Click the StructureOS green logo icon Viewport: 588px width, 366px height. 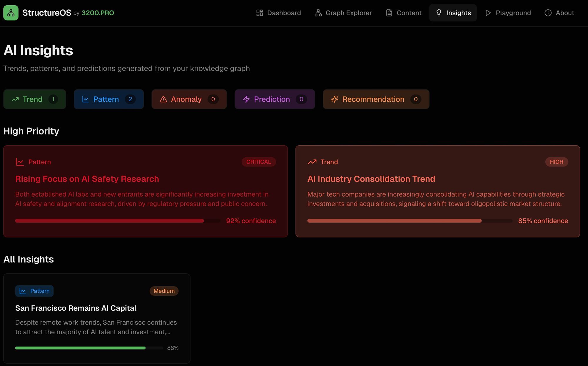coord(11,13)
